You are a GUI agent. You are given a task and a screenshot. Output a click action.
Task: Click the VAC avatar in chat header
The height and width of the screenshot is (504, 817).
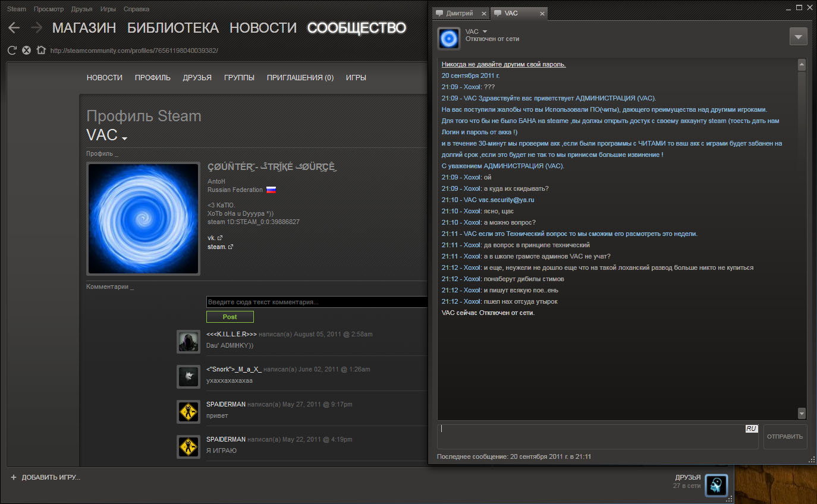coord(450,39)
